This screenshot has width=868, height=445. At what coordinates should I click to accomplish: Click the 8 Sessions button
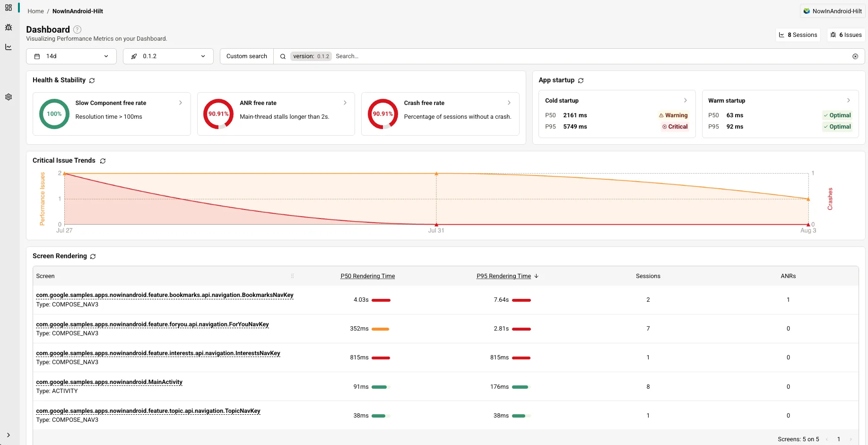tap(798, 35)
